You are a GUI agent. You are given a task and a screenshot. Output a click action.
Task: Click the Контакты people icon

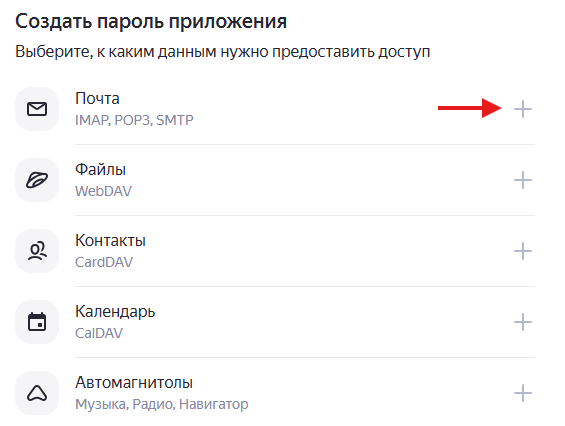(37, 251)
